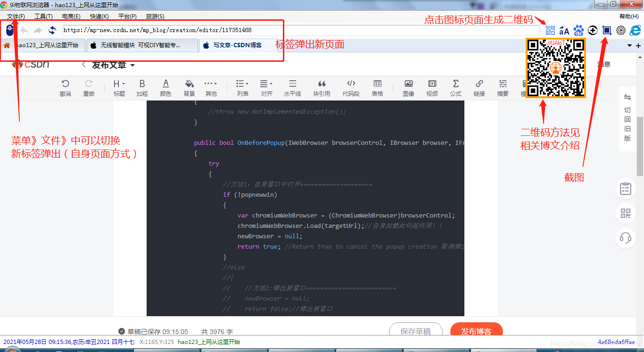This screenshot has width=644, height=352.
Task: Click hao123_上网从这里开始 in the status bar
Action: coord(209,342)
